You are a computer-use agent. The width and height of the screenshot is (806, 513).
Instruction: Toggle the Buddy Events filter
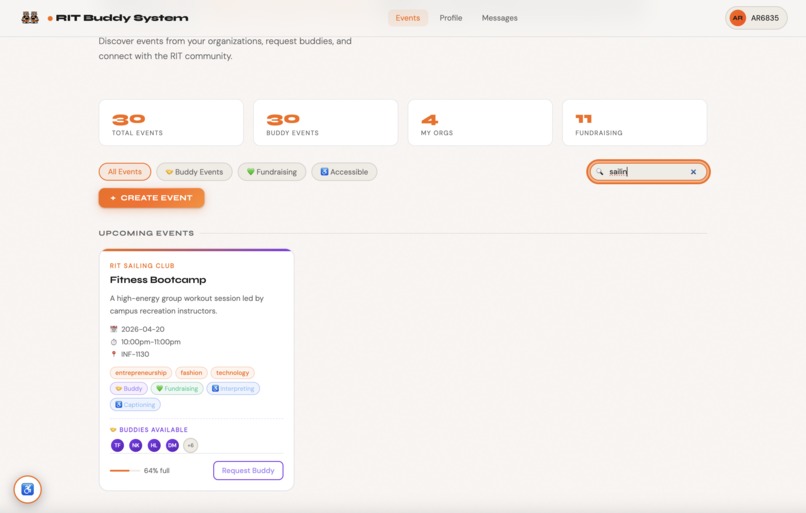click(x=194, y=172)
